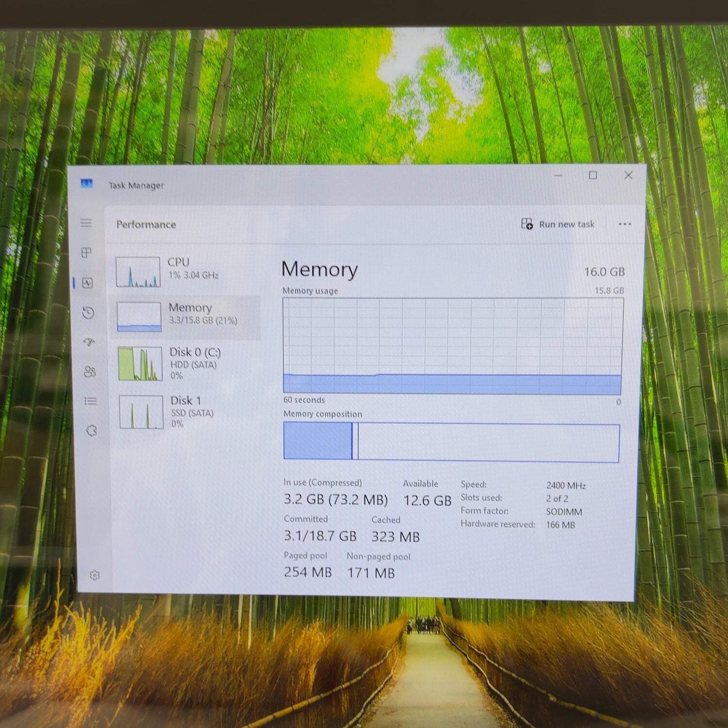Click the '171 MB' non-paged pool value
The height and width of the screenshot is (728, 728).
point(371,573)
